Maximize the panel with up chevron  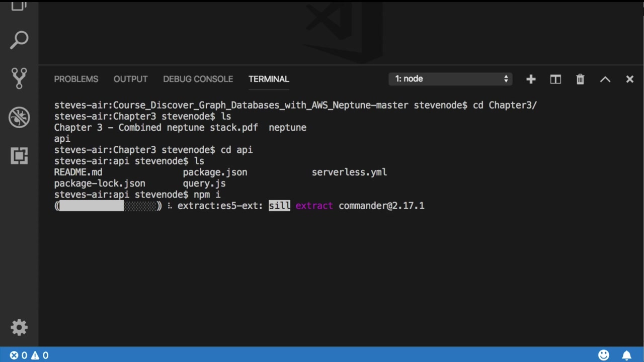pyautogui.click(x=605, y=79)
